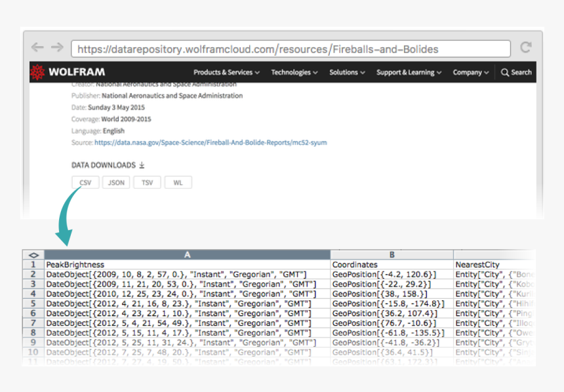Click the GeoPosition[{76.7, -10.6}] cell

tap(392, 323)
